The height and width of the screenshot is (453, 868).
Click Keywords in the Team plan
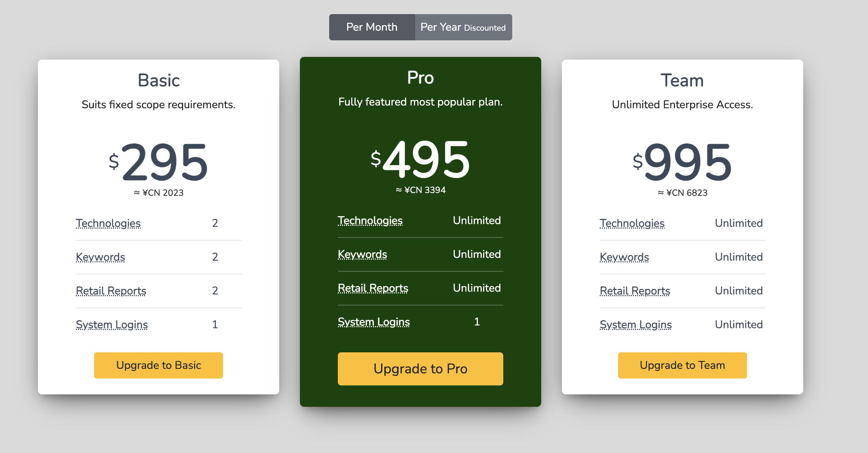pos(624,257)
